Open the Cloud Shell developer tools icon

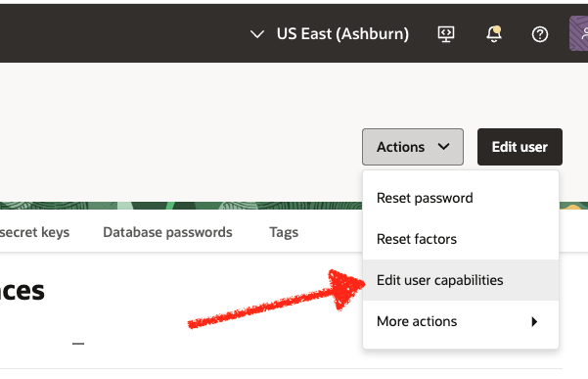pyautogui.click(x=446, y=34)
